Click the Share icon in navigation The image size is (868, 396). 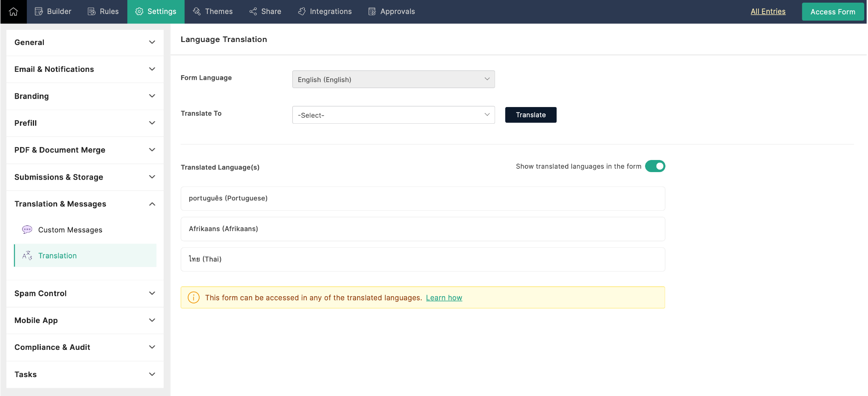click(x=253, y=12)
